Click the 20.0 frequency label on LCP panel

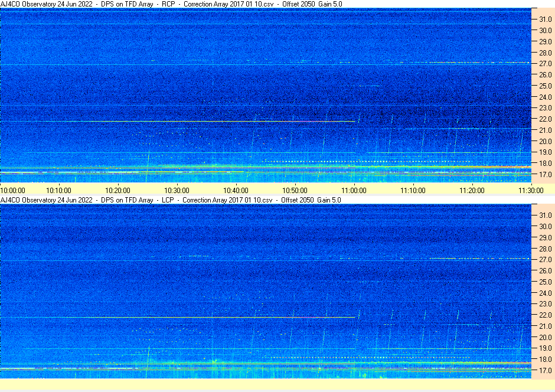[x=545, y=337]
